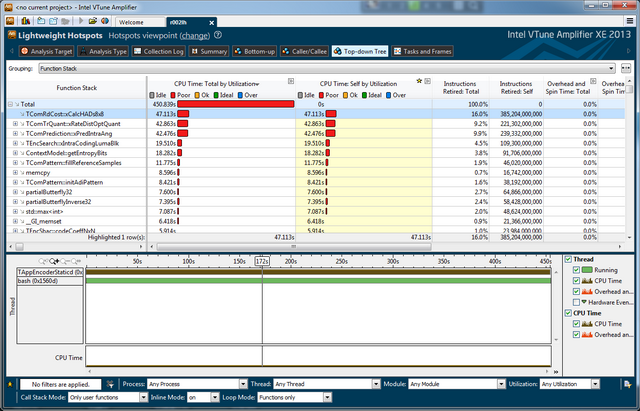The height and width of the screenshot is (411, 640).
Task: Click the viewpoint (change) link
Action: coord(194,36)
